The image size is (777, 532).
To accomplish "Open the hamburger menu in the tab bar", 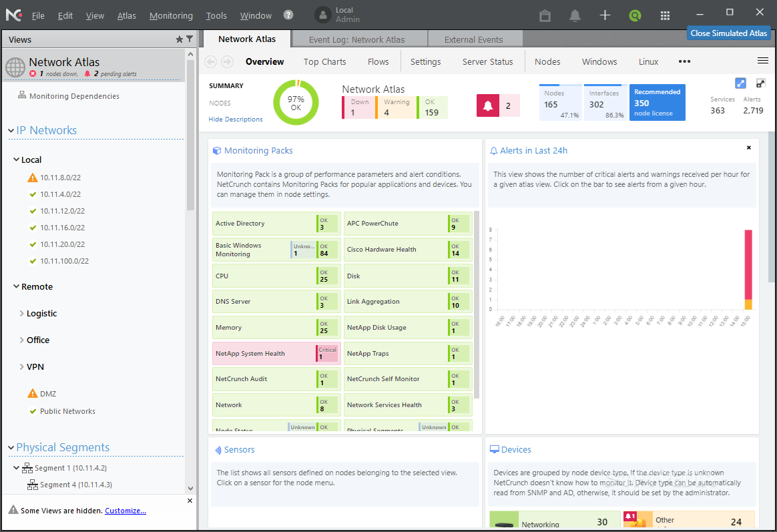I will click(x=762, y=61).
